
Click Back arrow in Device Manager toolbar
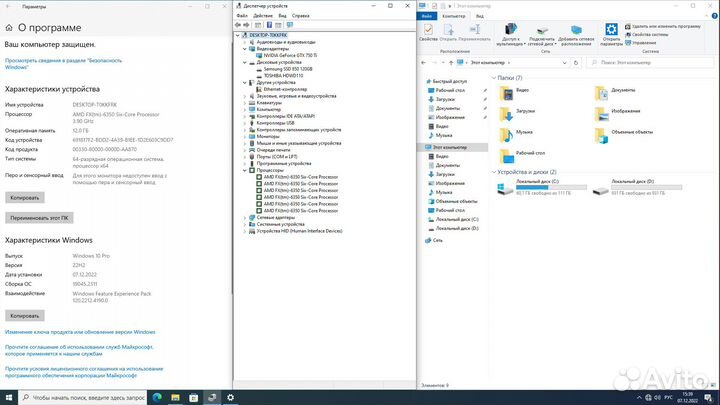[238, 25]
